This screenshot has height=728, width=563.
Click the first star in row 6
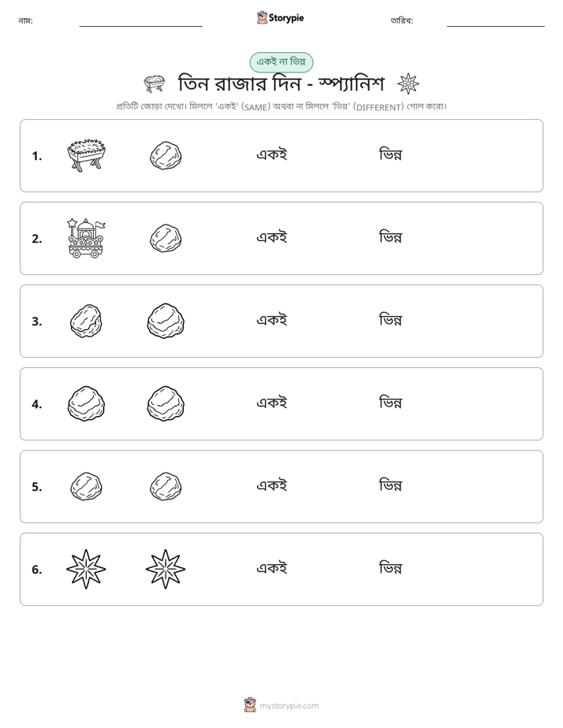point(86,569)
